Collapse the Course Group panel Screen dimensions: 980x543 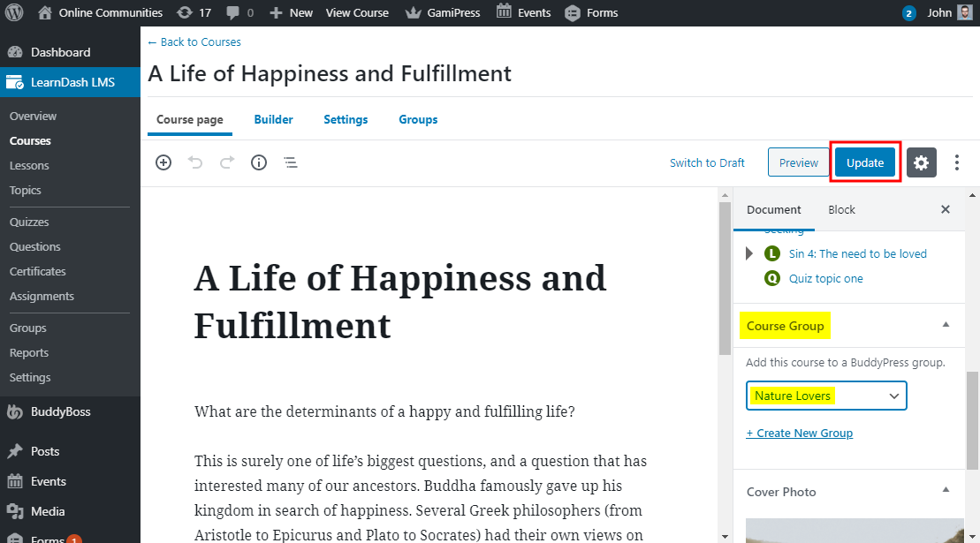click(x=946, y=325)
